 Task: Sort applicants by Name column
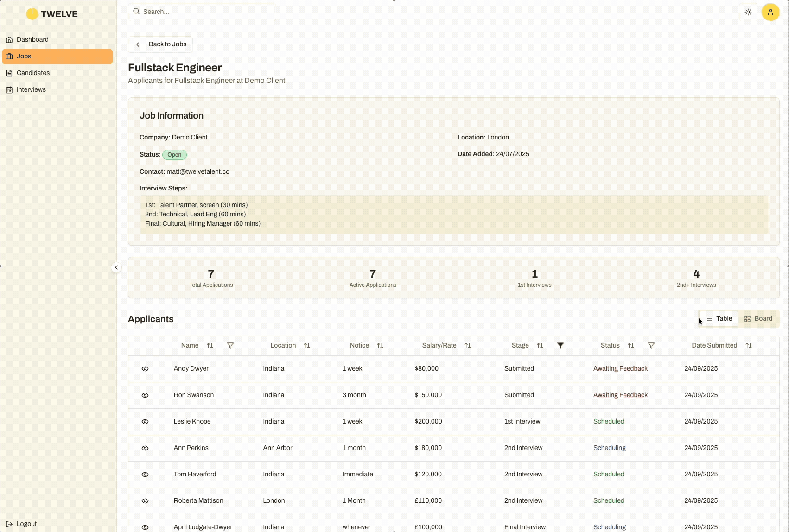coord(210,345)
